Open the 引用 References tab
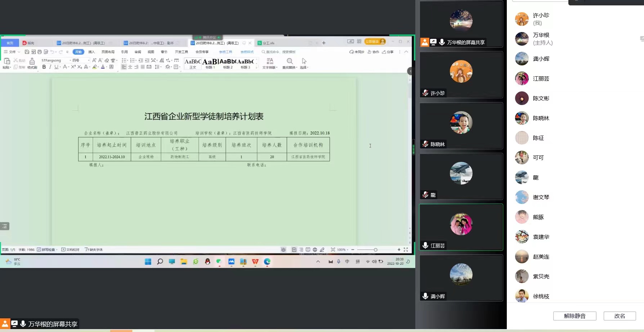 (x=125, y=52)
